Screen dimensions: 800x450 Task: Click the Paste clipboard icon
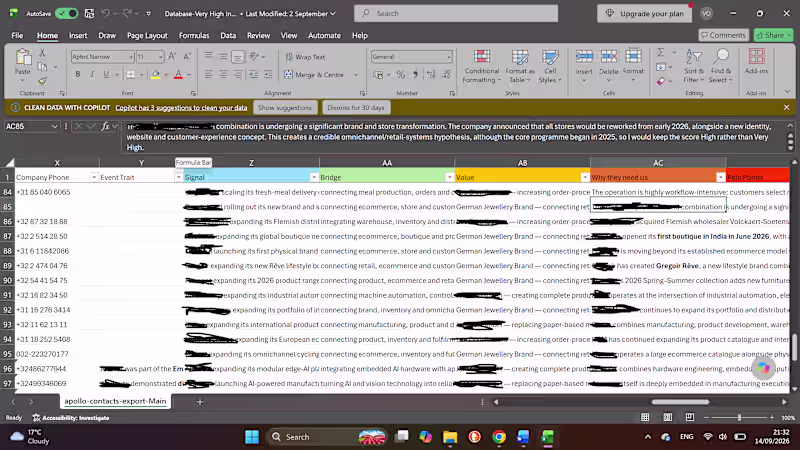pyautogui.click(x=22, y=57)
